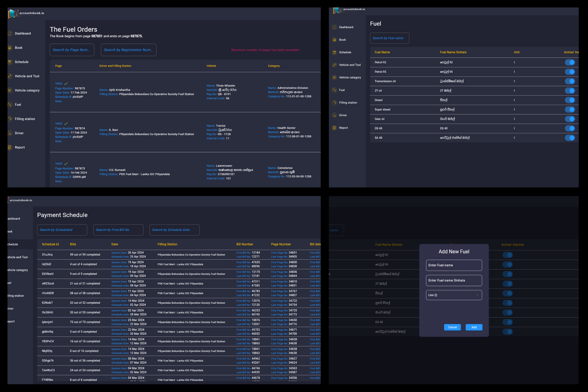Click Driver icon in Fuel Orders sidebar

pyautogui.click(x=10, y=133)
